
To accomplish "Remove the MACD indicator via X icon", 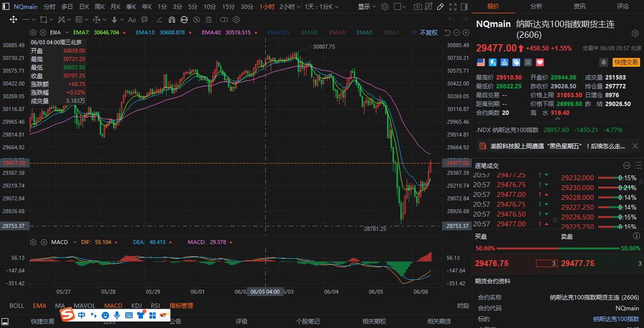I will pos(43,242).
